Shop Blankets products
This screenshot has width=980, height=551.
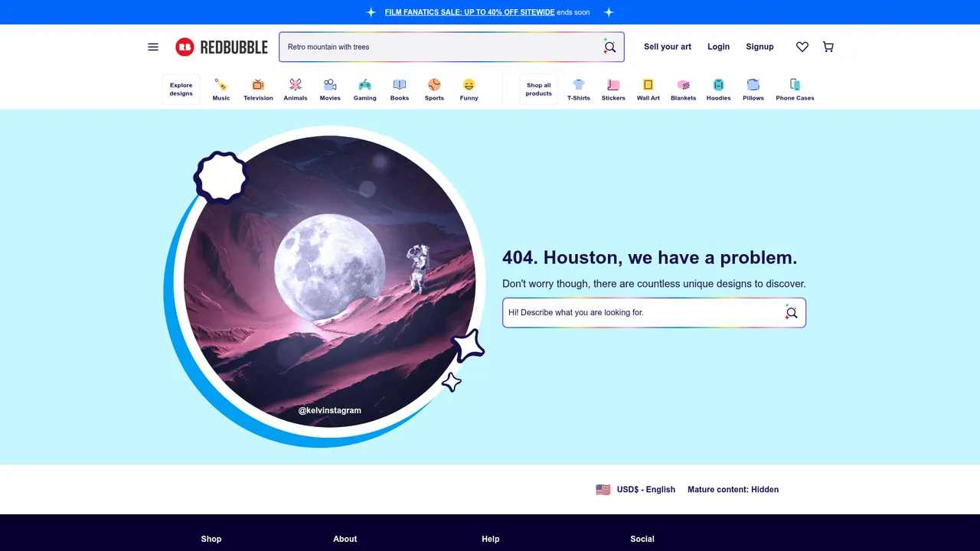[x=684, y=90]
